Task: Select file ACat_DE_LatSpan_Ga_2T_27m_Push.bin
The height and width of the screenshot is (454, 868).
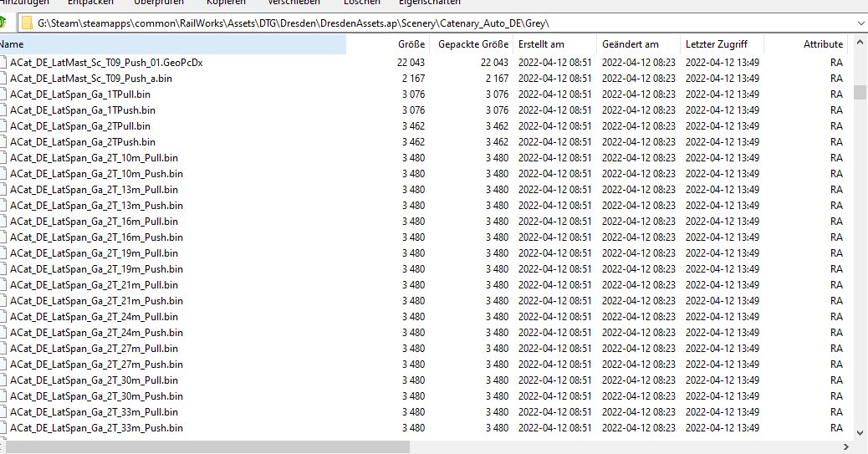Action: click(96, 365)
